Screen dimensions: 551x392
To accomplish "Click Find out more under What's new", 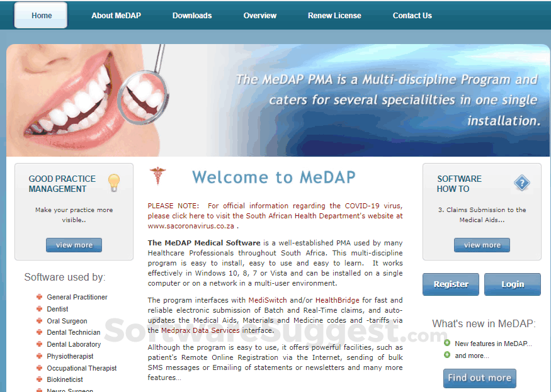I will (479, 378).
